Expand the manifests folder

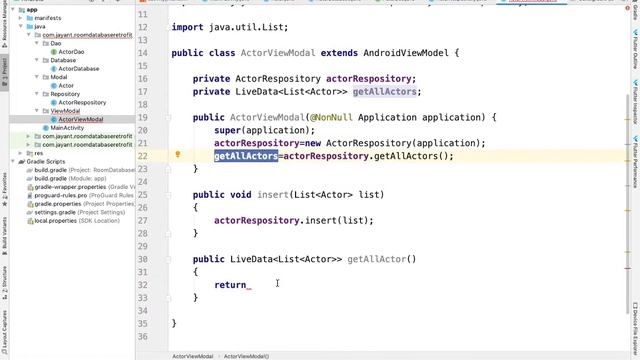pyautogui.click(x=20, y=18)
